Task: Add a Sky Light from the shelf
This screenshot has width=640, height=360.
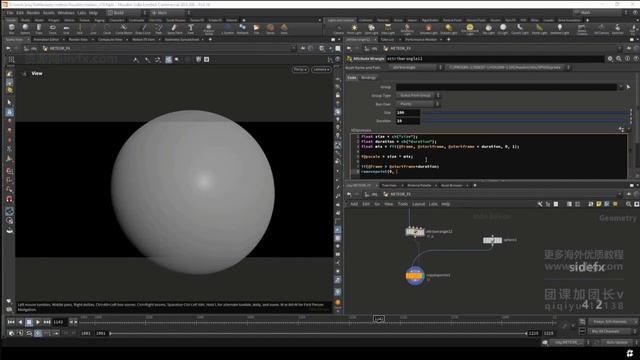Action: click(x=489, y=29)
